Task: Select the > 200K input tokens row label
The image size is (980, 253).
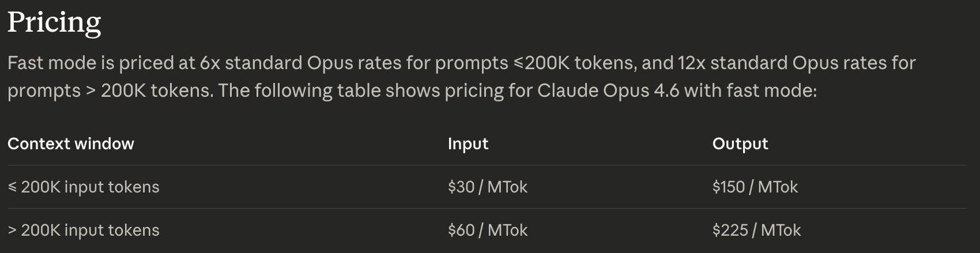Action: coord(84,230)
